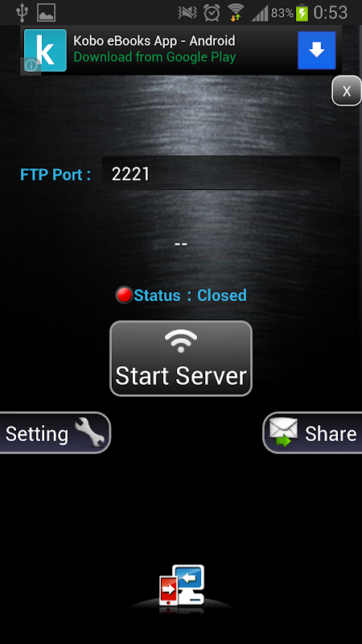This screenshot has height=644, width=362.
Task: Tap the picture notification icon
Action: coord(47,13)
